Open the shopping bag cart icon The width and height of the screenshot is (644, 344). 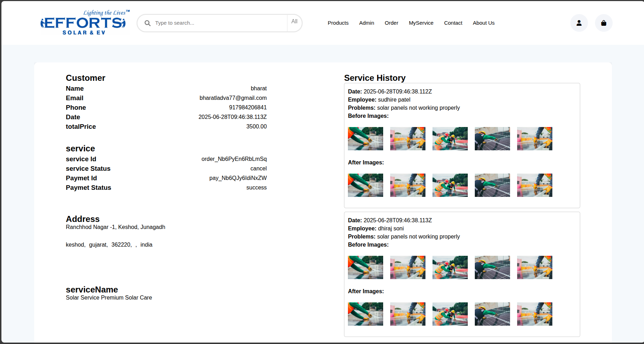coord(603,23)
